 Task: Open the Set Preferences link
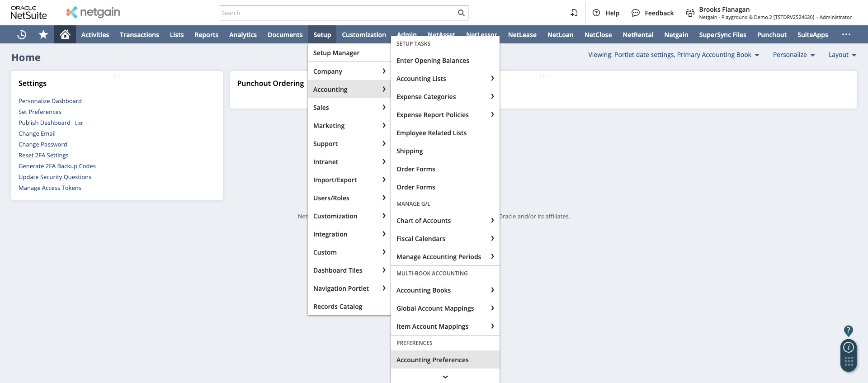pyautogui.click(x=40, y=112)
